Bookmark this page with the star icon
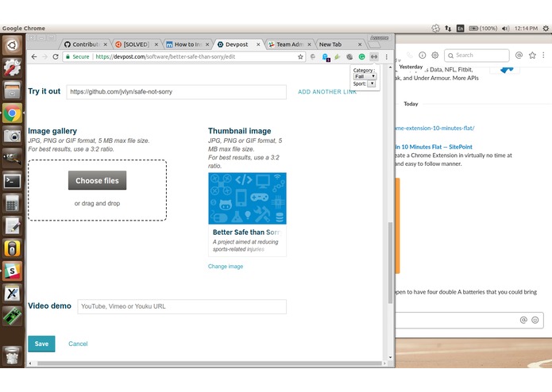 (x=300, y=56)
